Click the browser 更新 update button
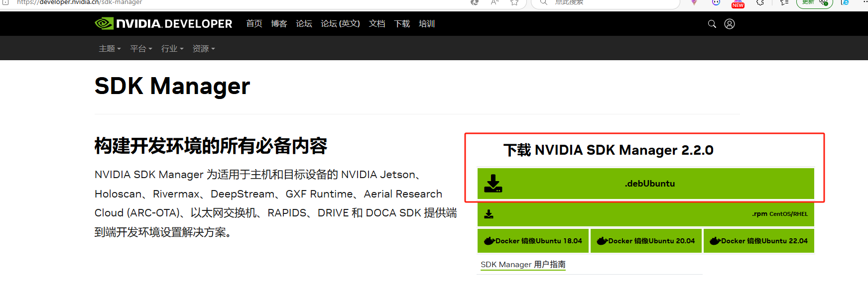This screenshot has height=298, width=868. click(x=814, y=2)
